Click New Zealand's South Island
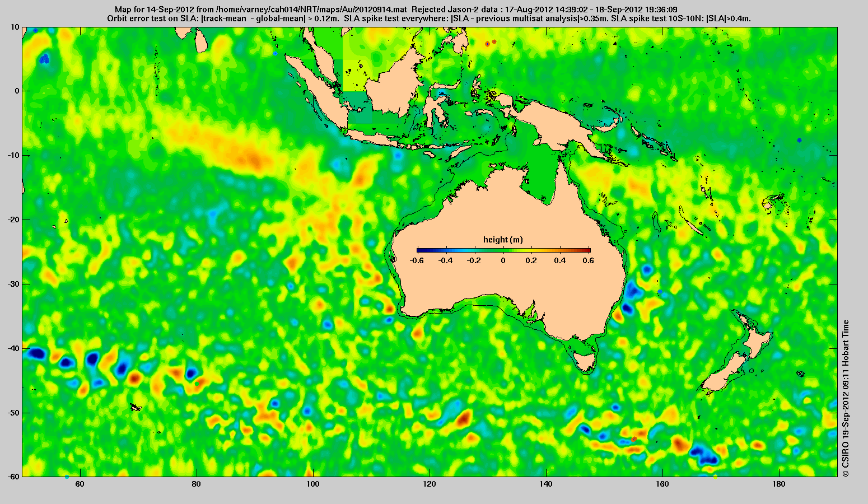868x504 pixels. pyautogui.click(x=725, y=375)
